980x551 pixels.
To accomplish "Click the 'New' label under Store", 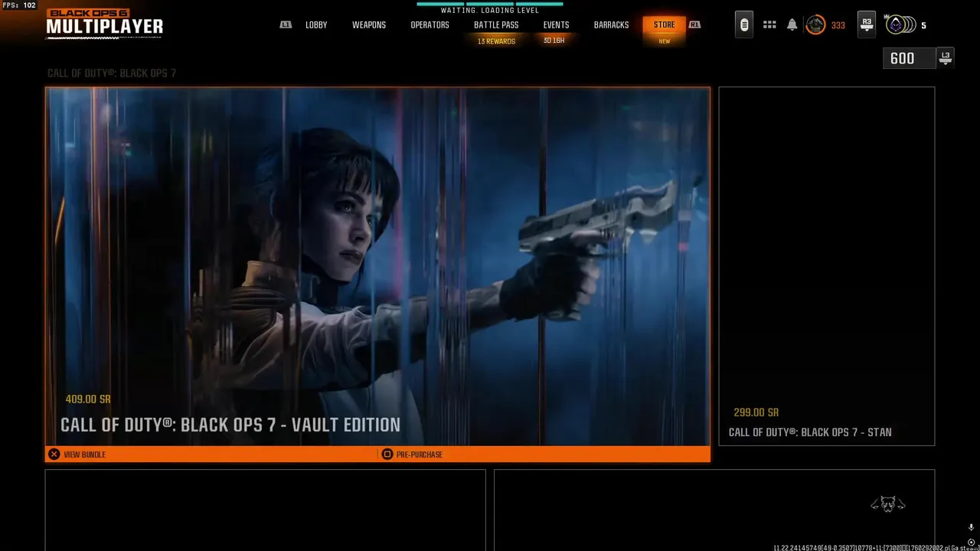I will (665, 41).
